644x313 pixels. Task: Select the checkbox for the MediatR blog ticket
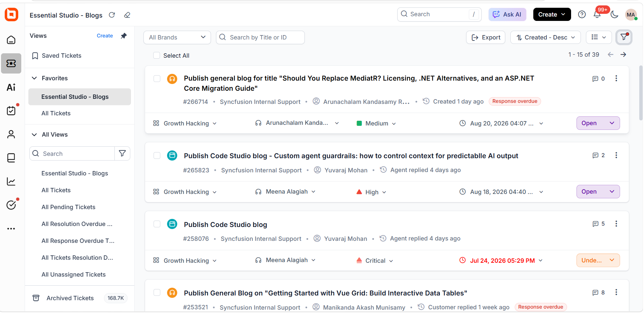pyautogui.click(x=157, y=79)
